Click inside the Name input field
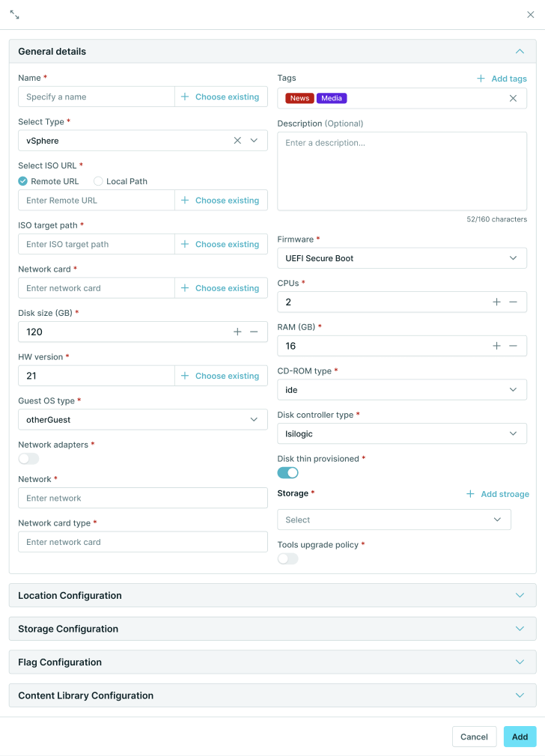 96,97
